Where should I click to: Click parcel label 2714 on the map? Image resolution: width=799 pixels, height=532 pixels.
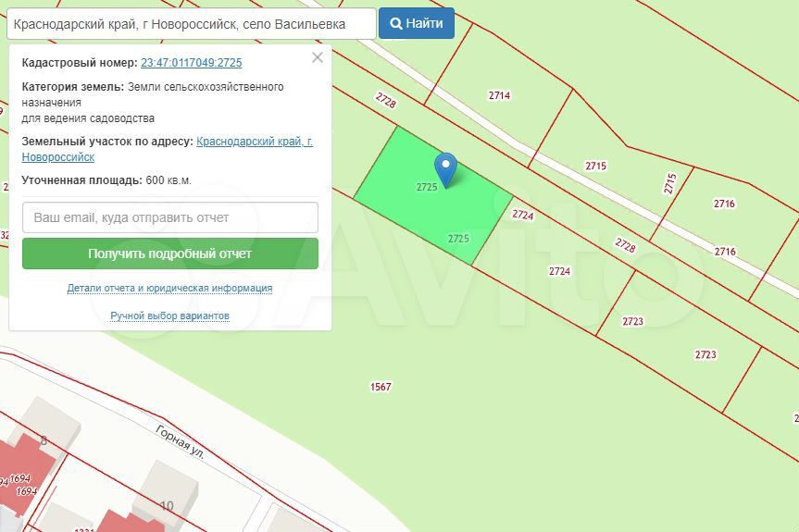499,95
